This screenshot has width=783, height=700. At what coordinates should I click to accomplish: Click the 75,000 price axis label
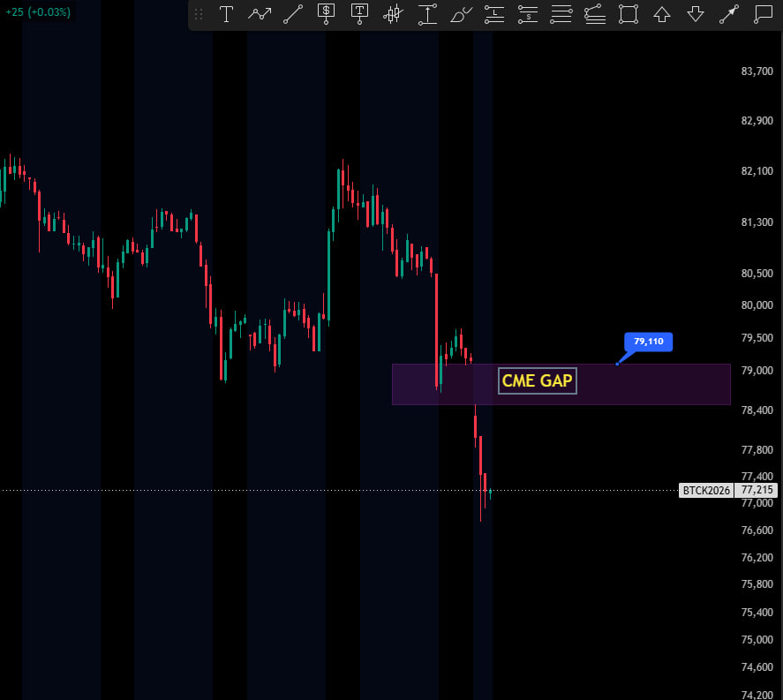coord(757,640)
